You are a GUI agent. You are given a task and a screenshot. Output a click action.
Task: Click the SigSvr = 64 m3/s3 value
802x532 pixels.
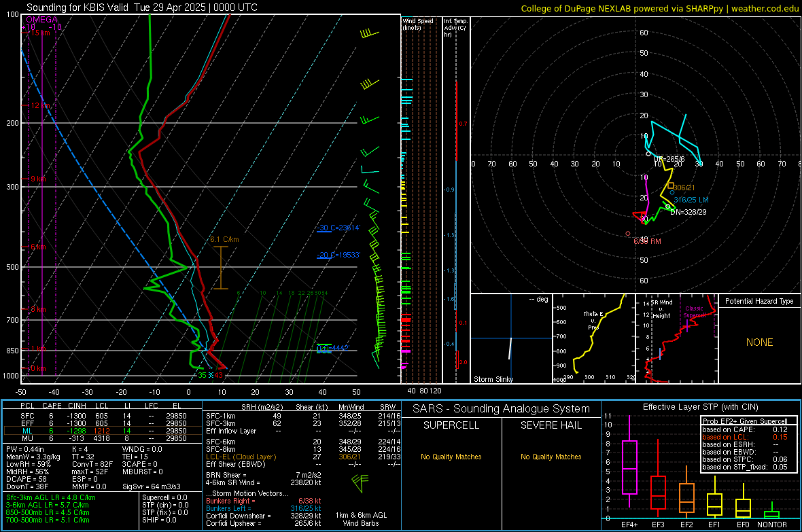point(151,486)
